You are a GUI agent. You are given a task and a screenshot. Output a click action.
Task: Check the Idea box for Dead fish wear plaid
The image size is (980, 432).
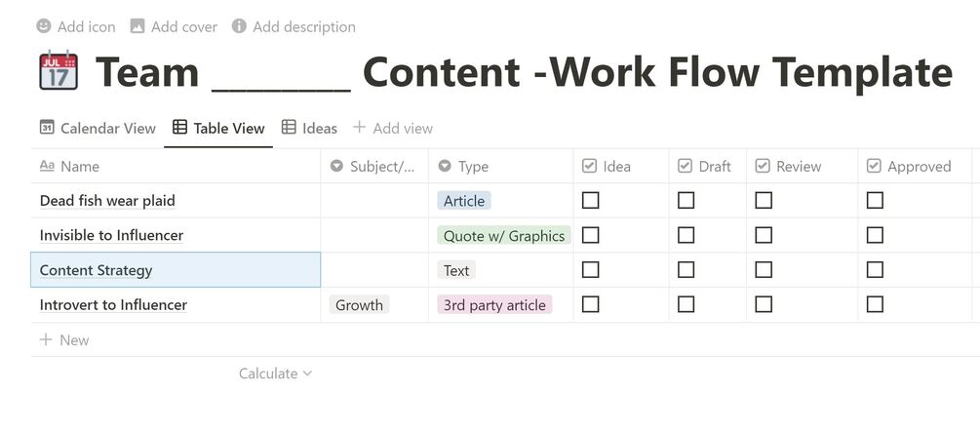pos(590,201)
